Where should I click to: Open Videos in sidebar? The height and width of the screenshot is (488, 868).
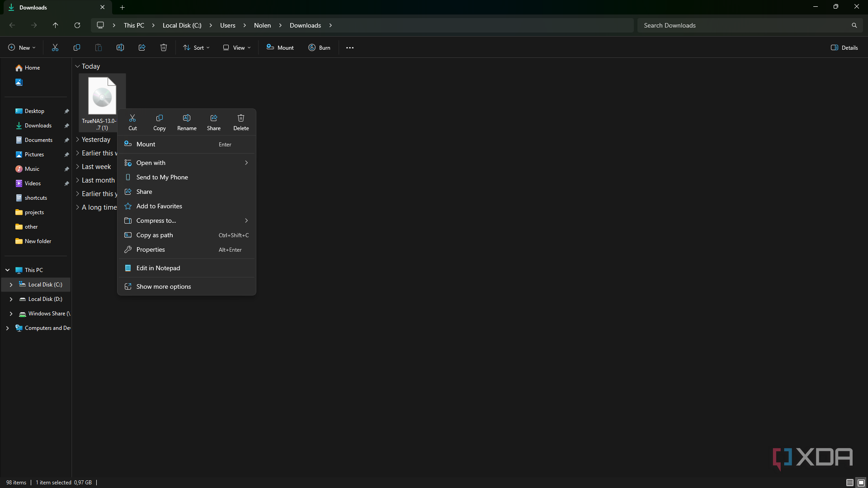pos(35,183)
